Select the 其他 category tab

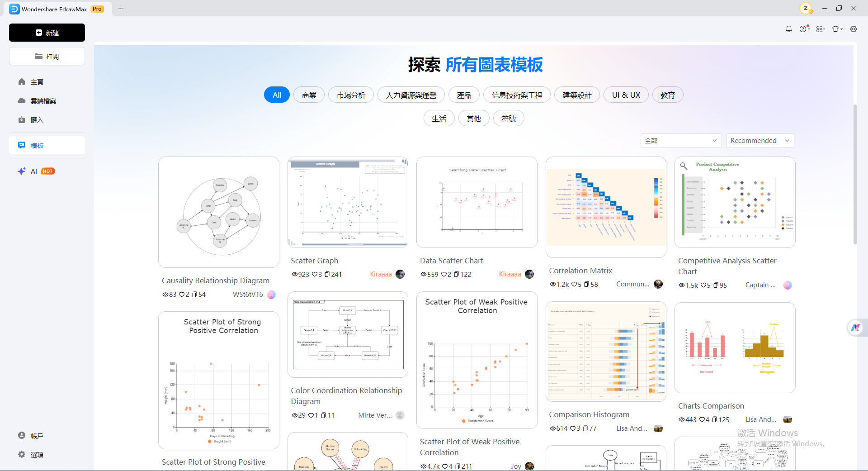(x=474, y=119)
